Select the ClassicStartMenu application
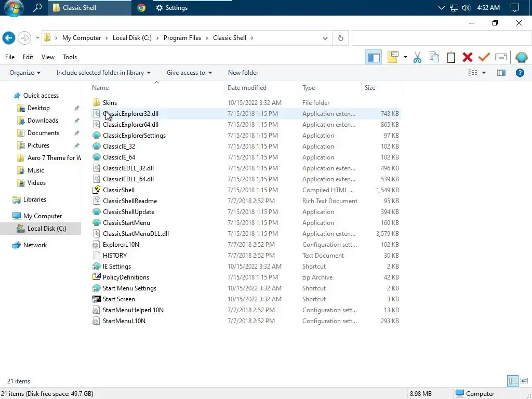The width and height of the screenshot is (532, 399). (126, 222)
